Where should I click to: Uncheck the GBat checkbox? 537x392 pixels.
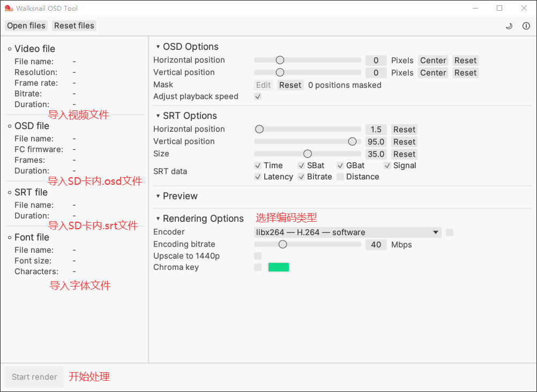click(x=340, y=165)
